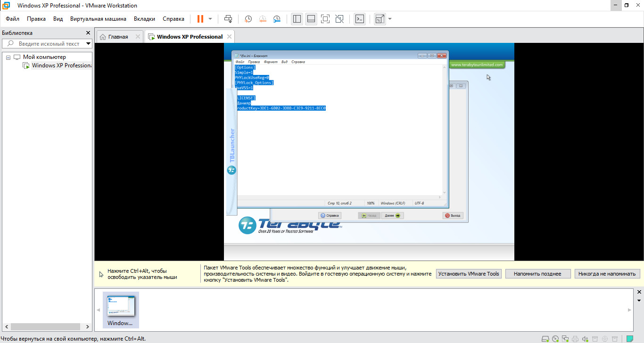Switch to Unity mode icon

click(x=339, y=19)
